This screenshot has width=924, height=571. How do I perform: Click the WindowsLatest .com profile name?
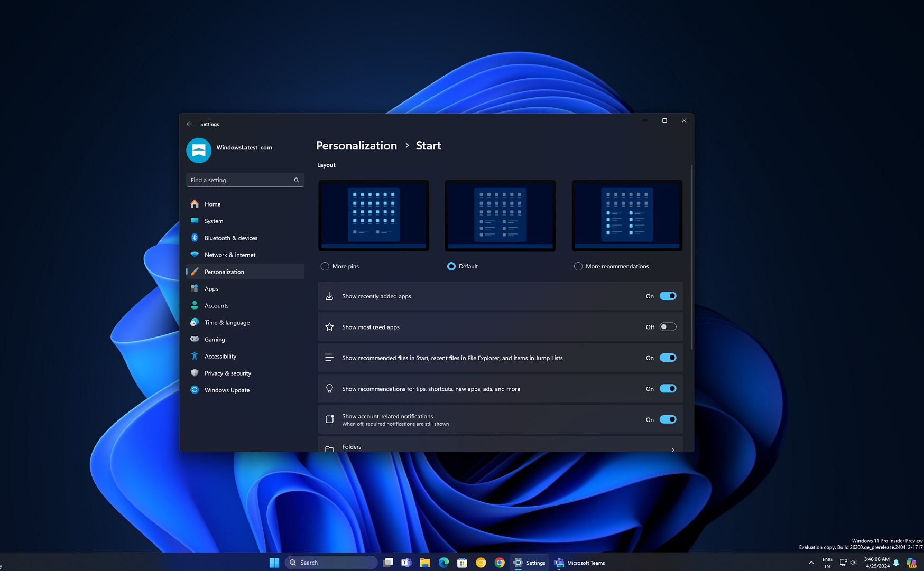[x=244, y=147]
